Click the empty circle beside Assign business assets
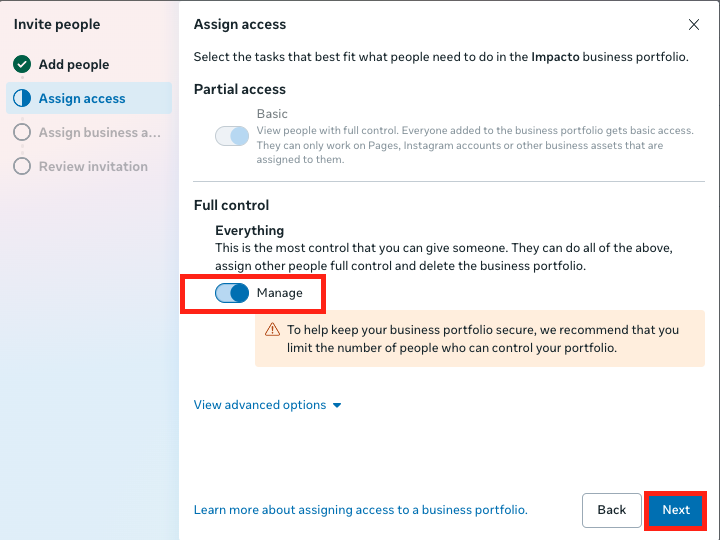 pos(22,133)
